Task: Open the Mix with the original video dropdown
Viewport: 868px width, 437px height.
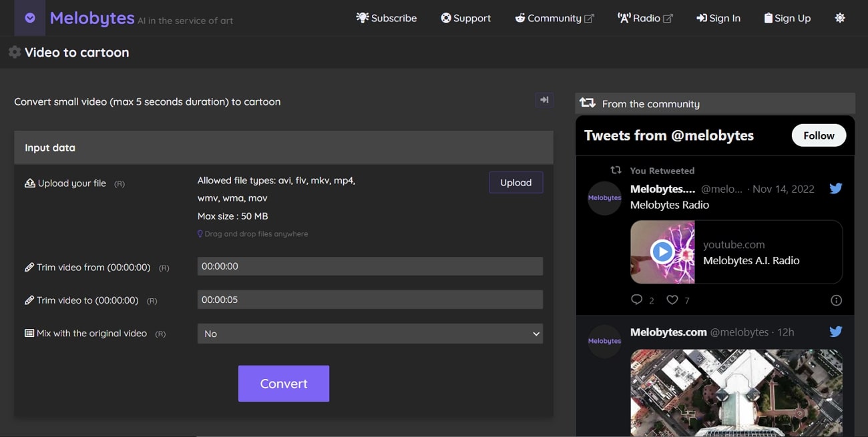Action: coord(370,334)
